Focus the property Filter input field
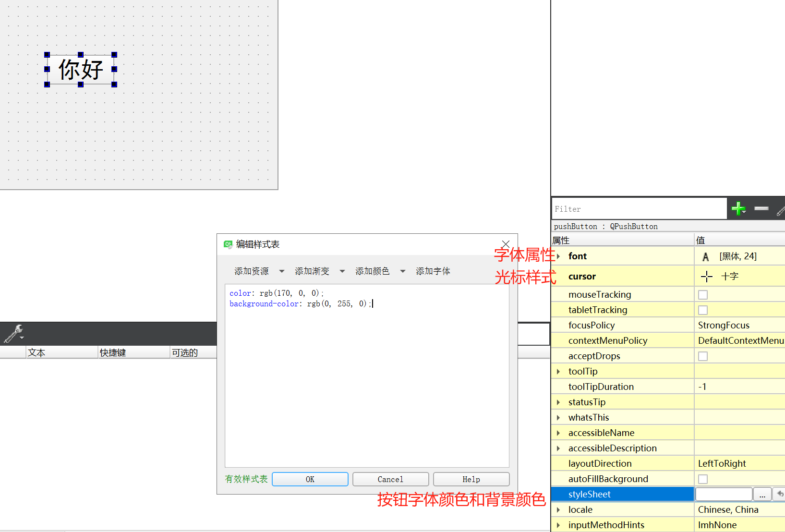 click(x=639, y=209)
